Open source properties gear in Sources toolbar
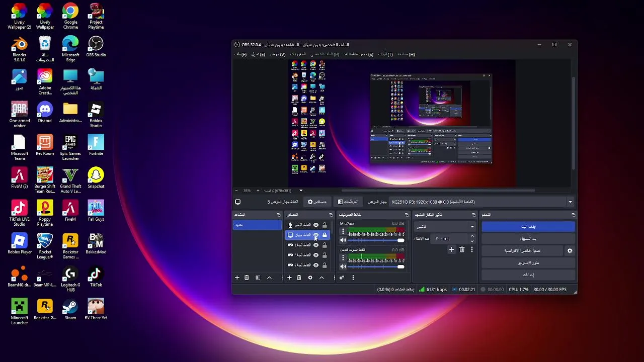Screen dimensions: 644x362 tap(310, 278)
